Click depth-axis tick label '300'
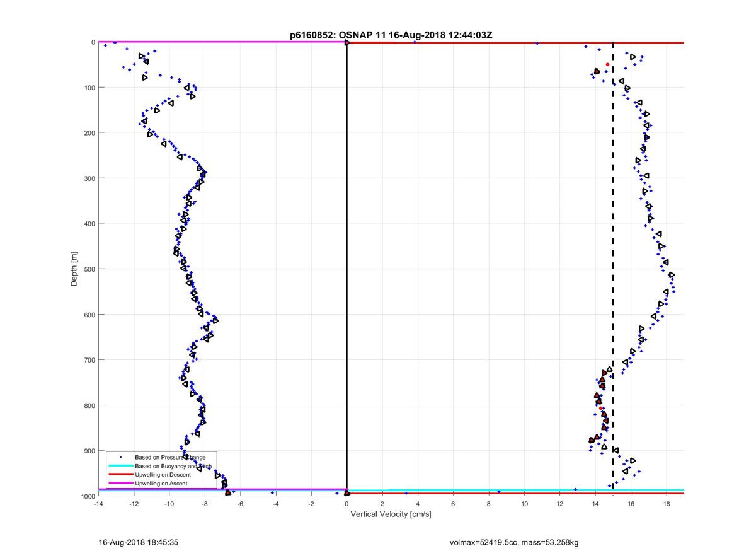756x558 pixels. point(89,178)
